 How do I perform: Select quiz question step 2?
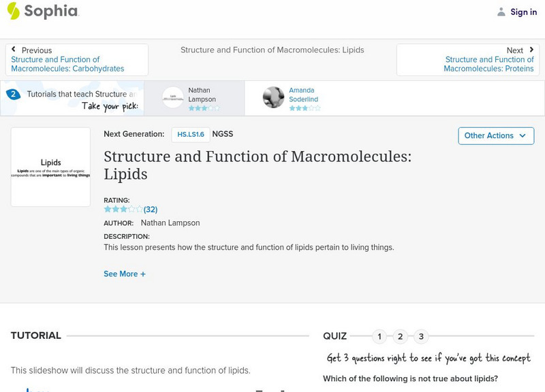click(x=400, y=336)
